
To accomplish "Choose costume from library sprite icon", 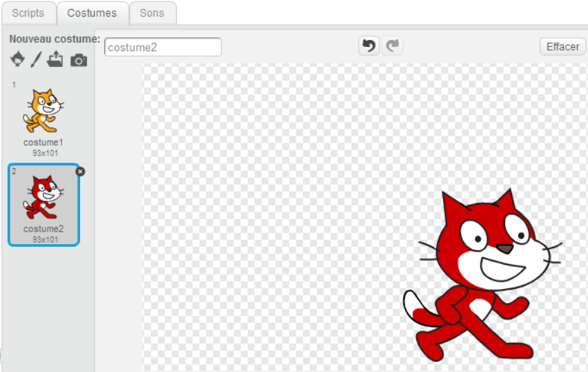I will 18,59.
